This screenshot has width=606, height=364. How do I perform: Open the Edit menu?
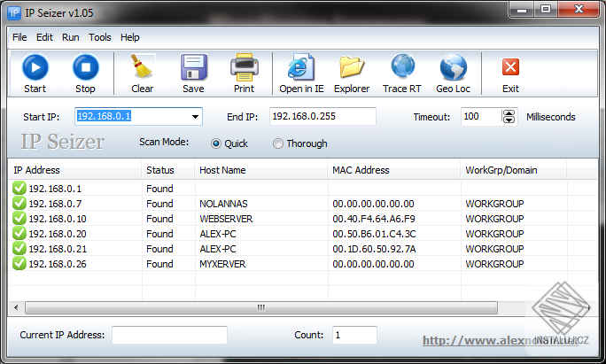(x=44, y=37)
